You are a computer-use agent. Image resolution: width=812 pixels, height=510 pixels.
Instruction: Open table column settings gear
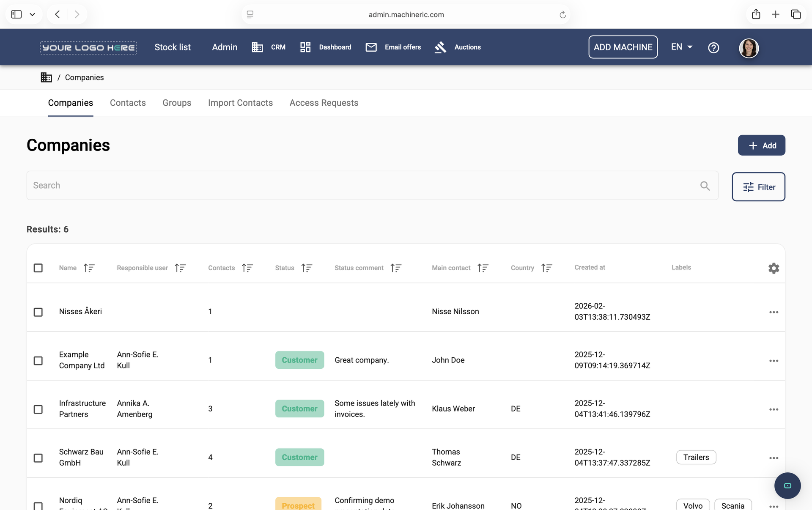click(774, 268)
